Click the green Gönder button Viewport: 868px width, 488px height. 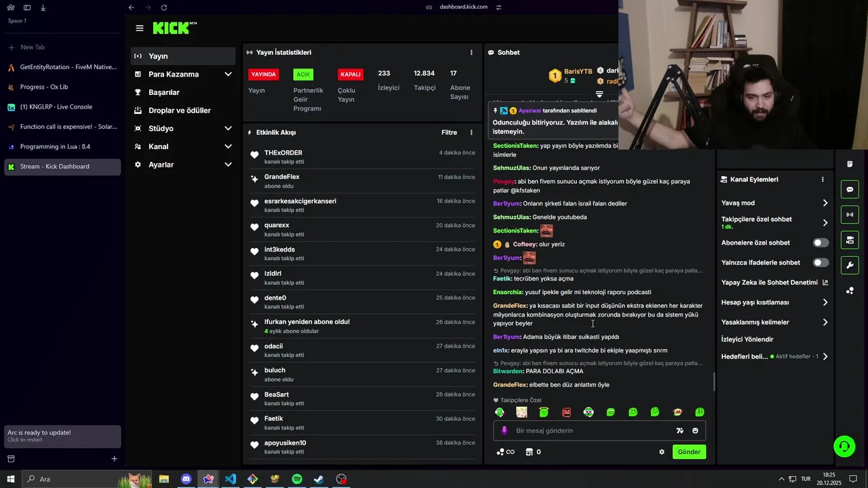[689, 452]
